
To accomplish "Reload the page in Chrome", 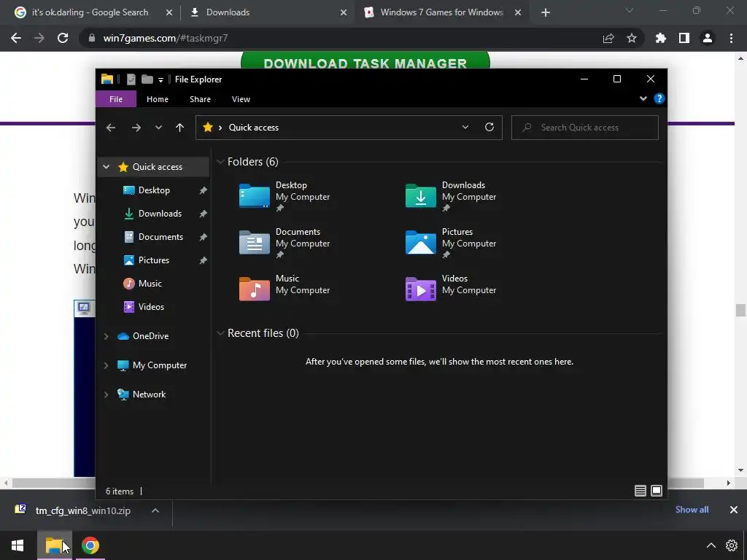I will [x=63, y=38].
